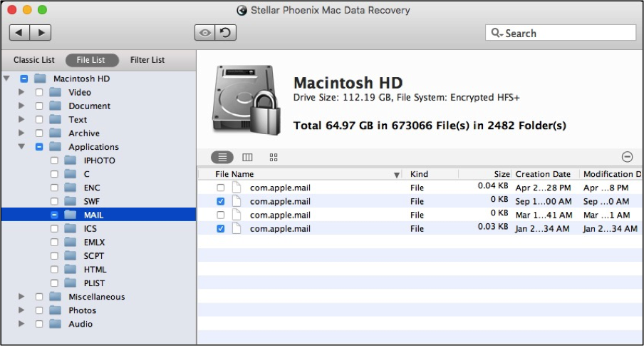Image resolution: width=644 pixels, height=346 pixels.
Task: Click the Archive folder icon
Action: [55, 133]
